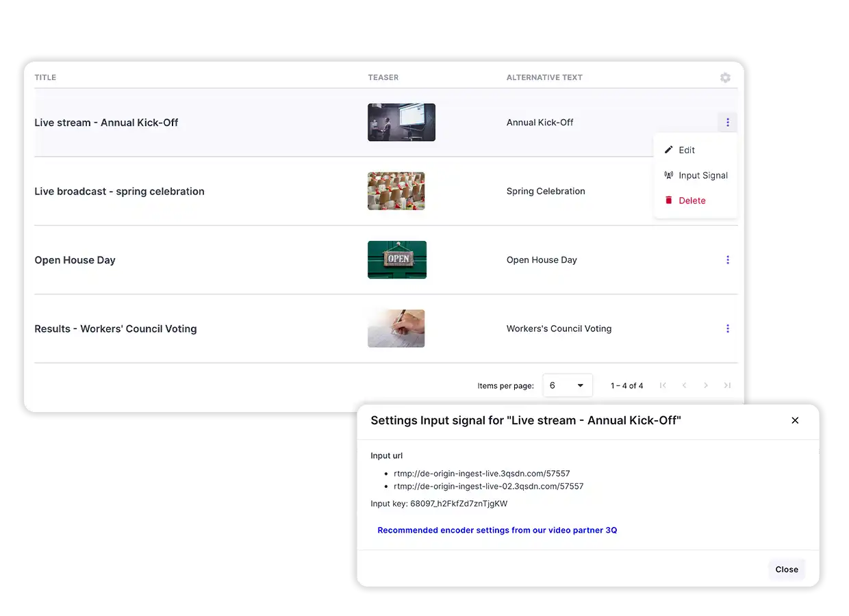
Task: Open the Items per page dropdown
Action: click(x=568, y=385)
